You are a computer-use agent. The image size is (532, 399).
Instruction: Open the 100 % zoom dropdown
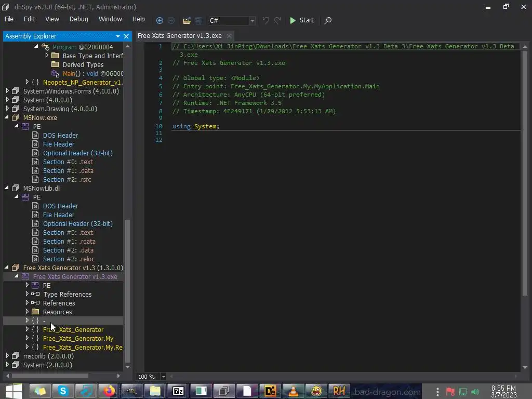[x=163, y=377]
